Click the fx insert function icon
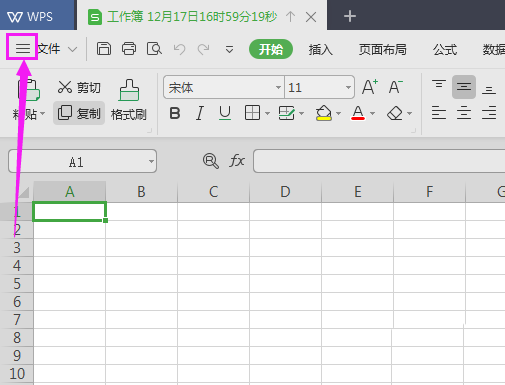The image size is (505, 385). 237,161
